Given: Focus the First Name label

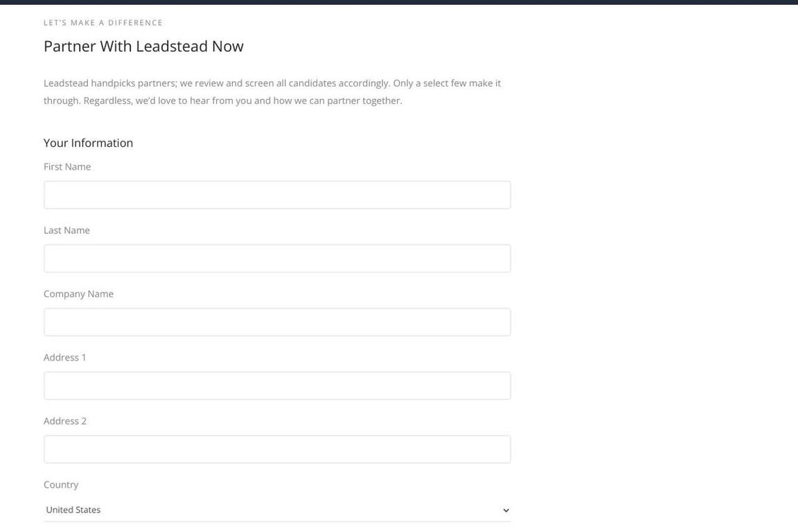Looking at the screenshot, I should tap(67, 166).
